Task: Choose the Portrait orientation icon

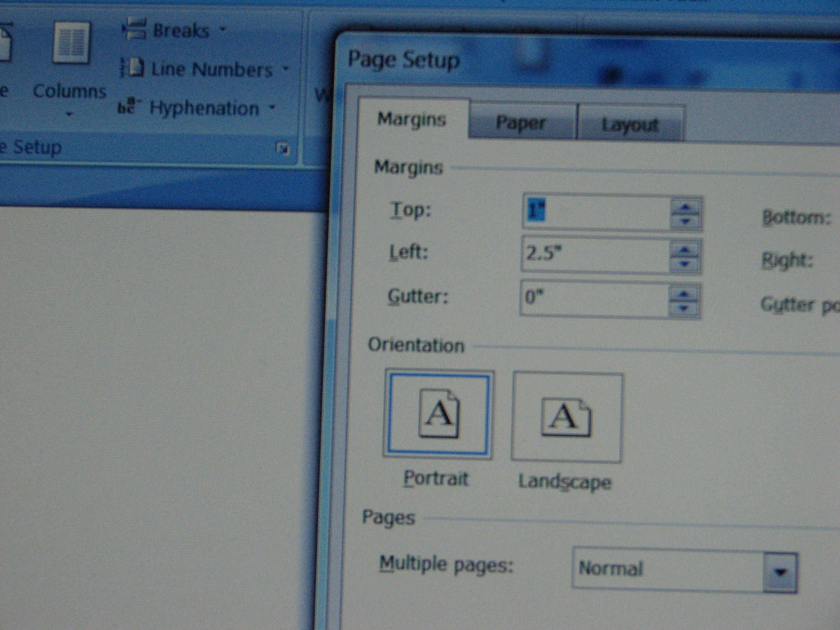Action: point(438,415)
